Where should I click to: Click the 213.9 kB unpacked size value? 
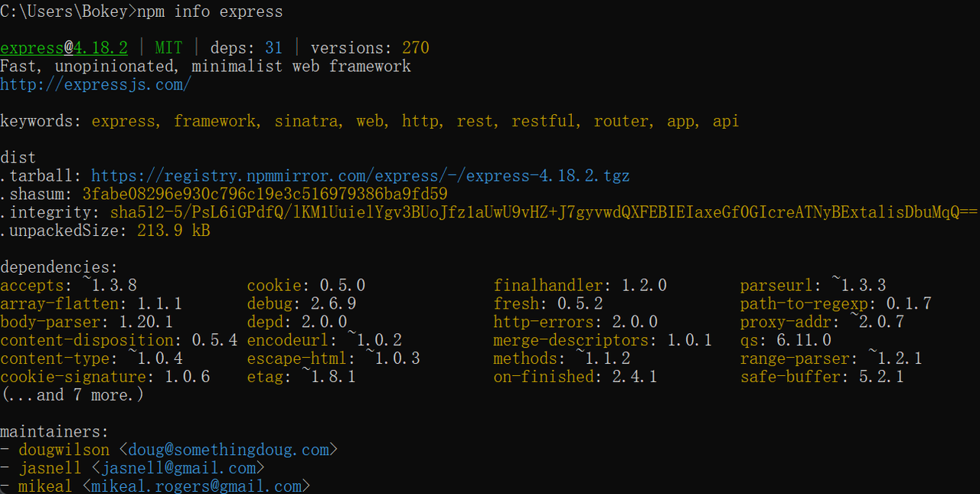pyautogui.click(x=174, y=231)
